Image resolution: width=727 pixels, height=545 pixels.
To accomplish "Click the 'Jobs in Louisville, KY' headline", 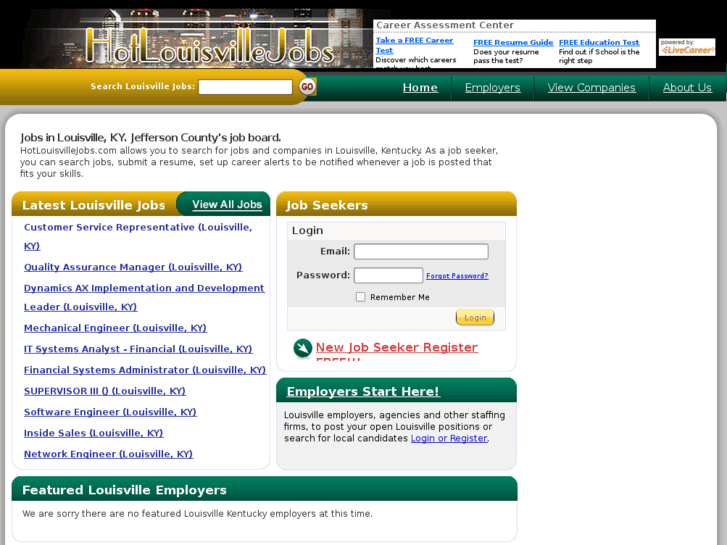I will pos(151,137).
